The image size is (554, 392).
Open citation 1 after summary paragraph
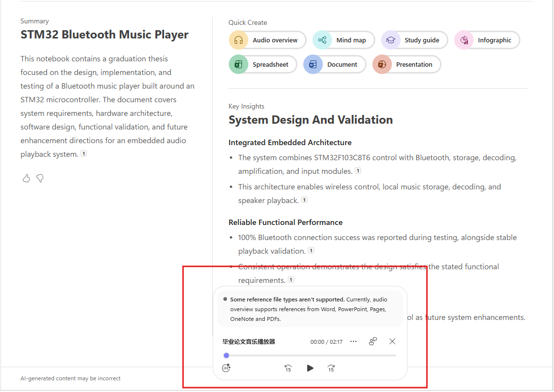click(84, 154)
